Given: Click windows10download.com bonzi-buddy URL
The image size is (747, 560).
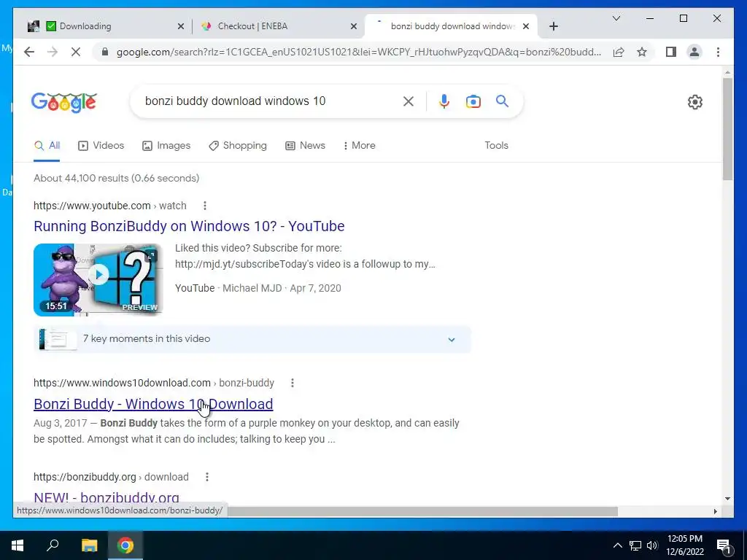Looking at the screenshot, I should tap(154, 383).
